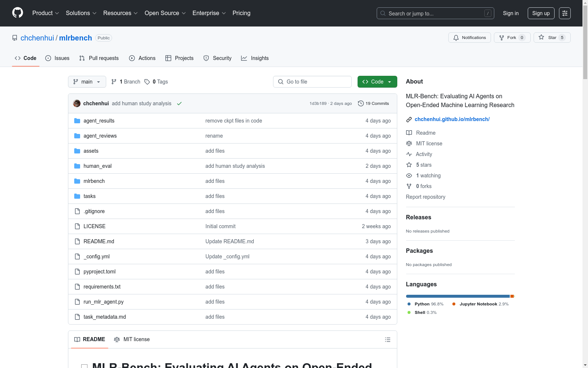View the 0 Tags link
This screenshot has width=588, height=368.
click(156, 82)
